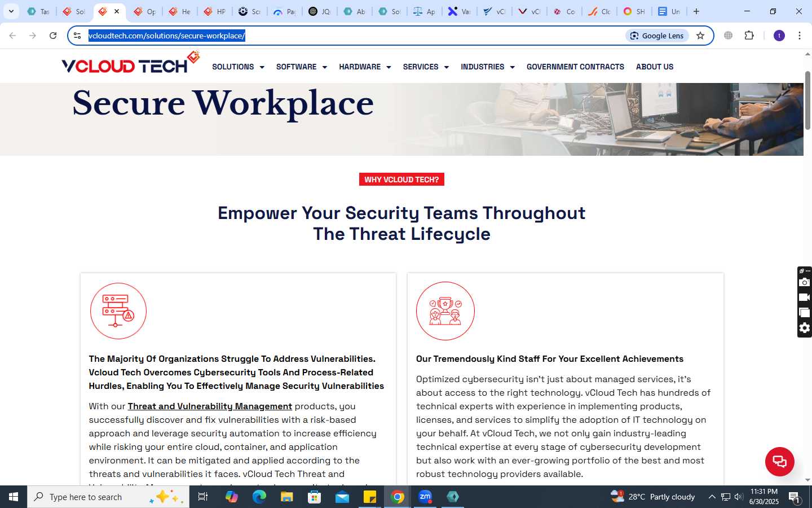812x508 pixels.
Task: Open the notifications center icon
Action: click(x=794, y=497)
